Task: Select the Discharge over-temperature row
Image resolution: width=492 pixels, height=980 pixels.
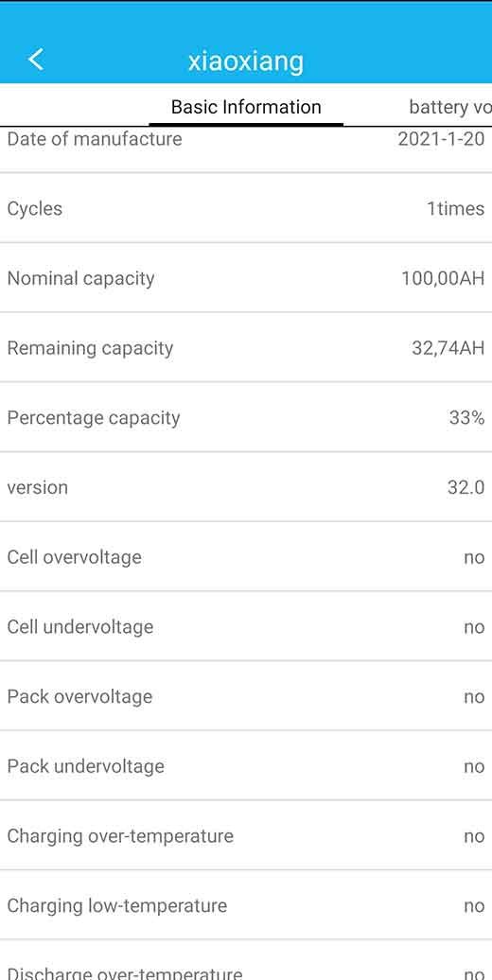Action: click(246, 961)
